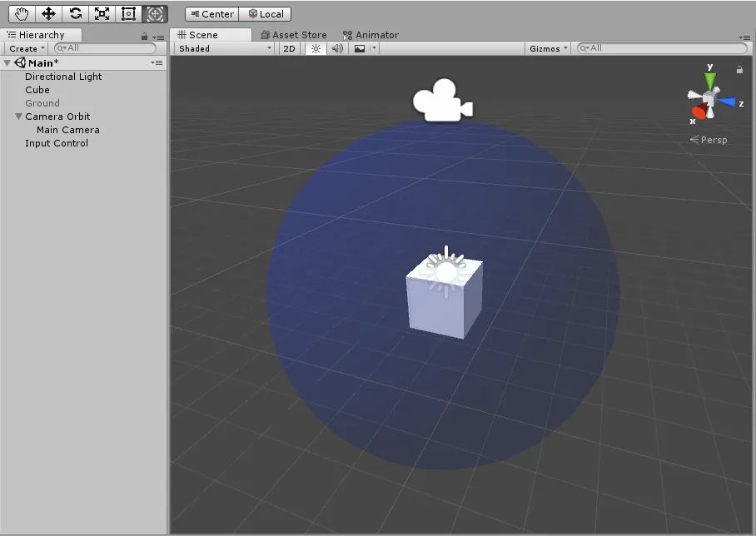The width and height of the screenshot is (756, 536).
Task: Open the scene effects dropdown arrow
Action: (x=374, y=48)
